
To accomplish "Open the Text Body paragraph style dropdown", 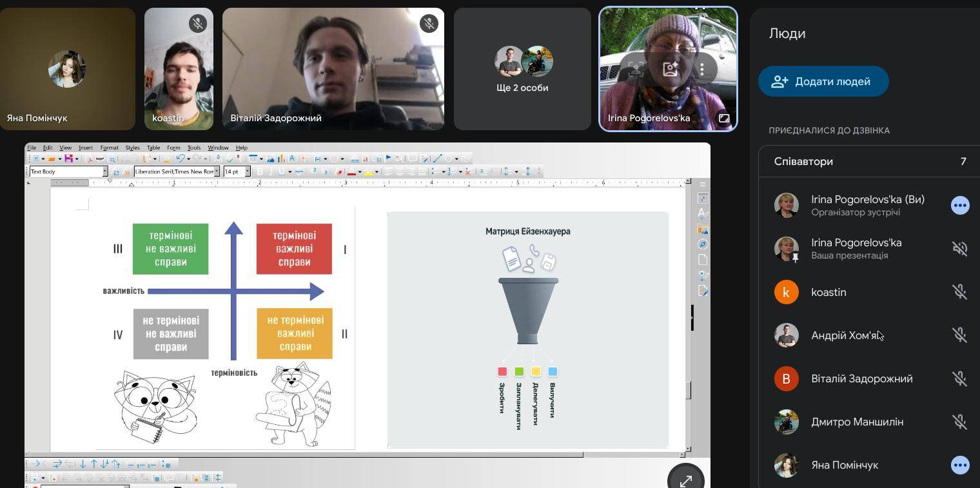I will pyautogui.click(x=104, y=171).
